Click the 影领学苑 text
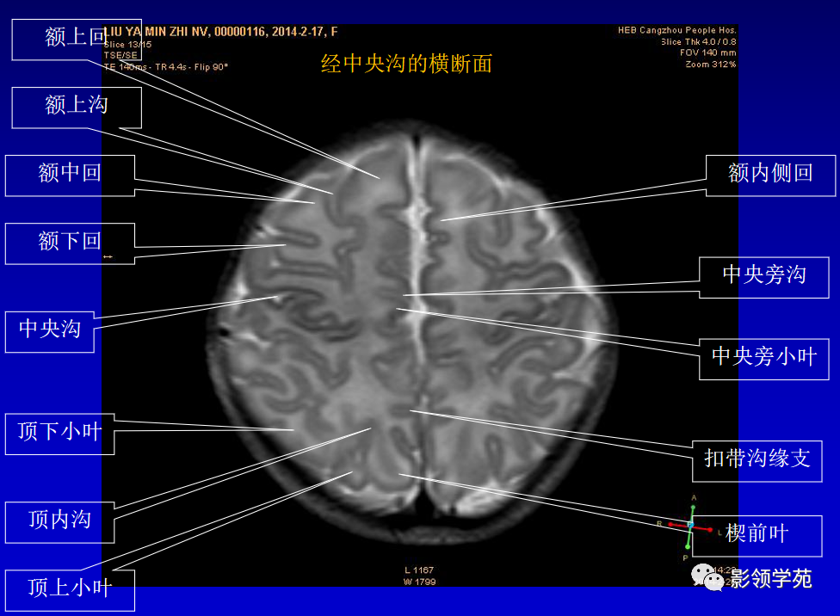The width and height of the screenshot is (840, 616). 771,578
